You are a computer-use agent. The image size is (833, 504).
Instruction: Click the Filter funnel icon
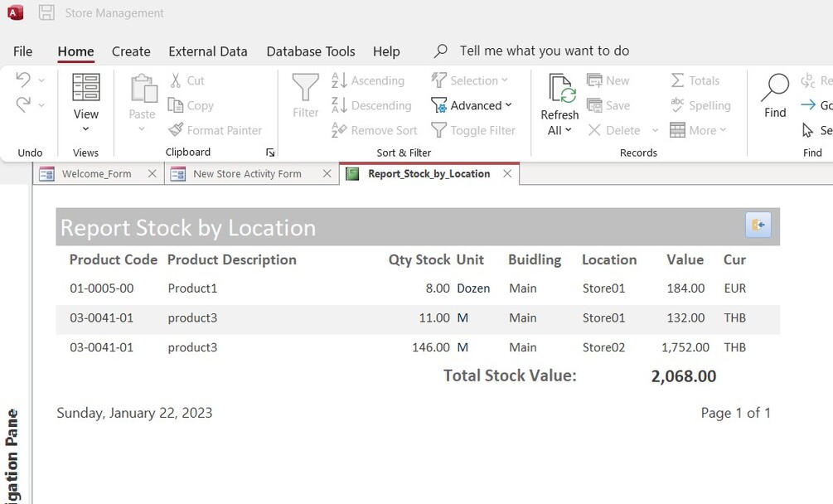[x=305, y=88]
